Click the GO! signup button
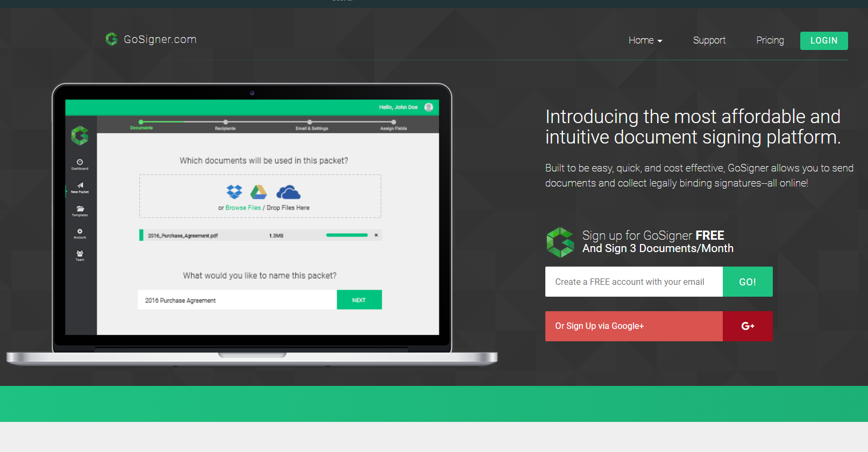The width and height of the screenshot is (868, 452). pyautogui.click(x=748, y=282)
